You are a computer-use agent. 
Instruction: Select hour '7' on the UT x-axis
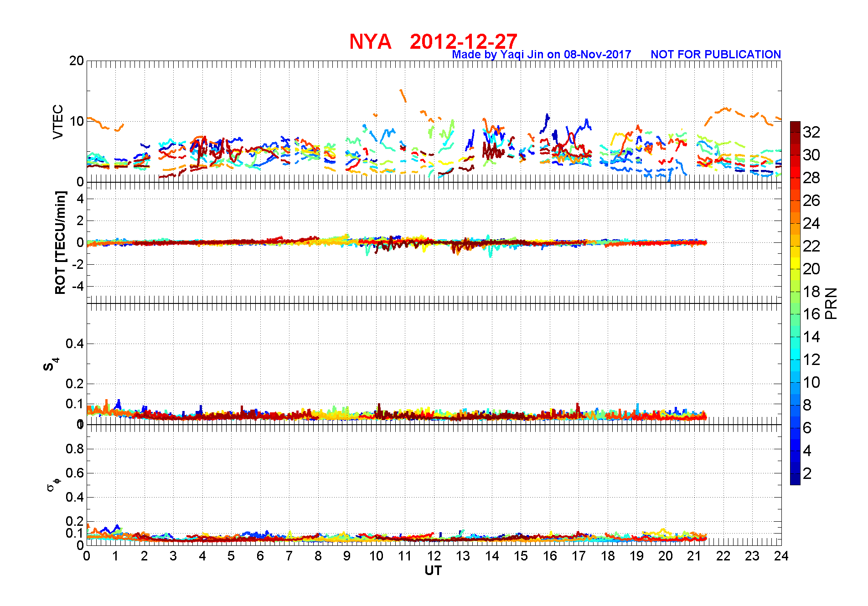point(289,556)
